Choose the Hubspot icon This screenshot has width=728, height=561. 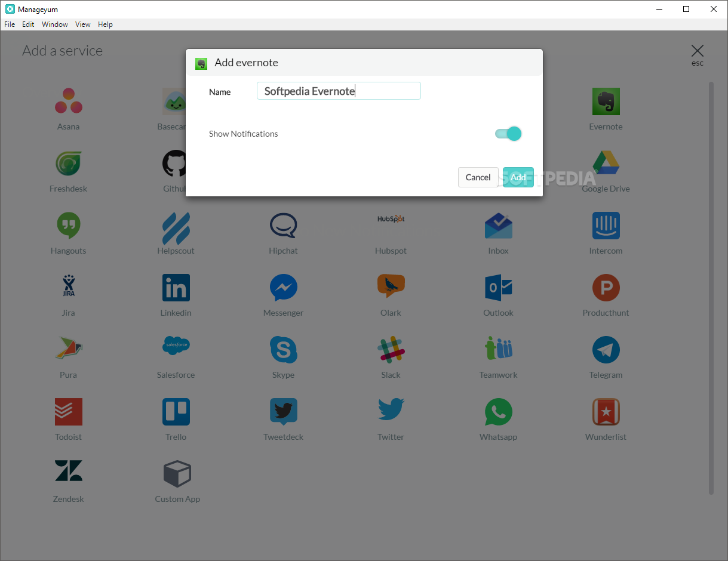coord(391,220)
